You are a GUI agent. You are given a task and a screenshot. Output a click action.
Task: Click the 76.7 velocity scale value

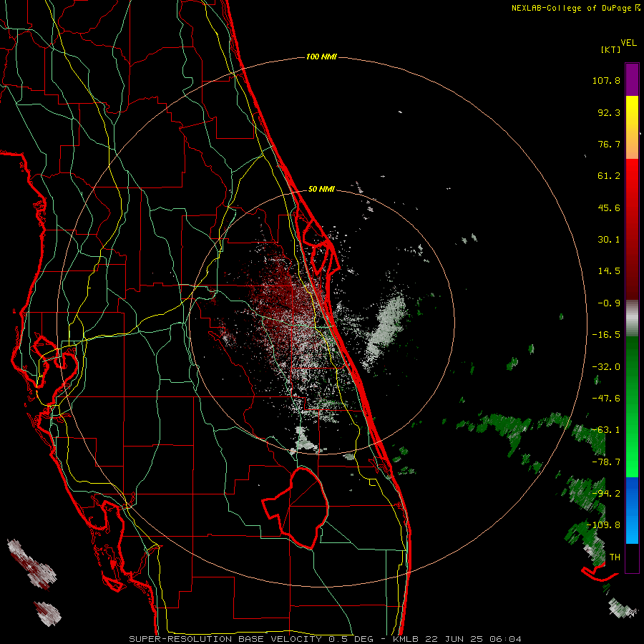609,144
